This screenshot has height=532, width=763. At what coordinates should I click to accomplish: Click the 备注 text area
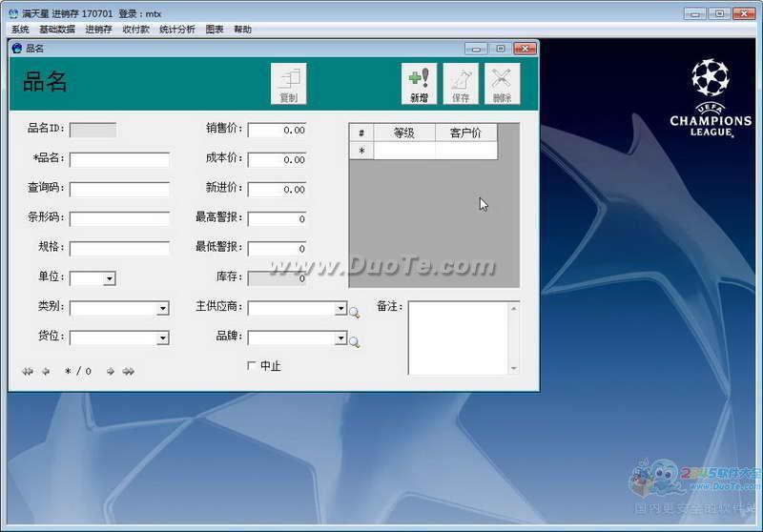click(x=458, y=338)
